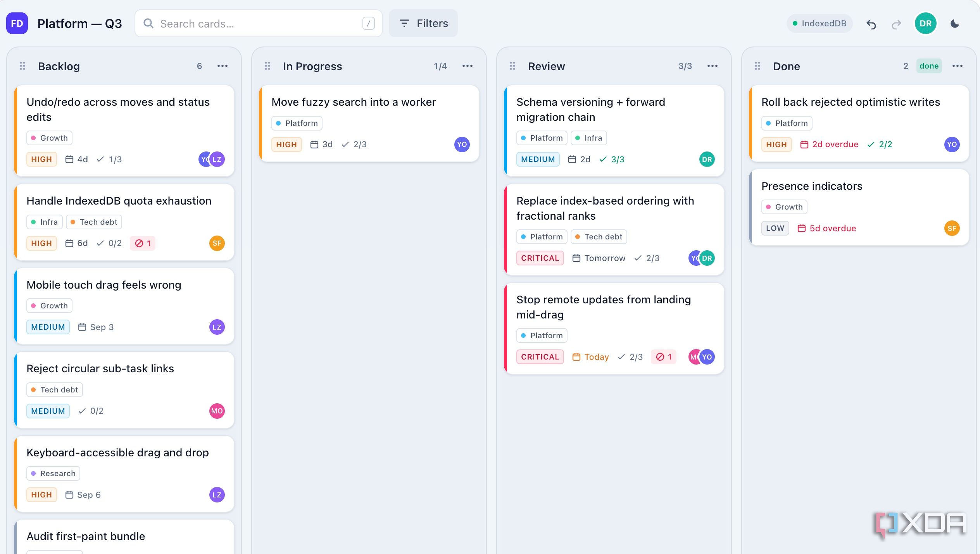Viewport: 980px width, 554px height.
Task: Toggle dark mode with the moon icon
Action: (x=955, y=24)
